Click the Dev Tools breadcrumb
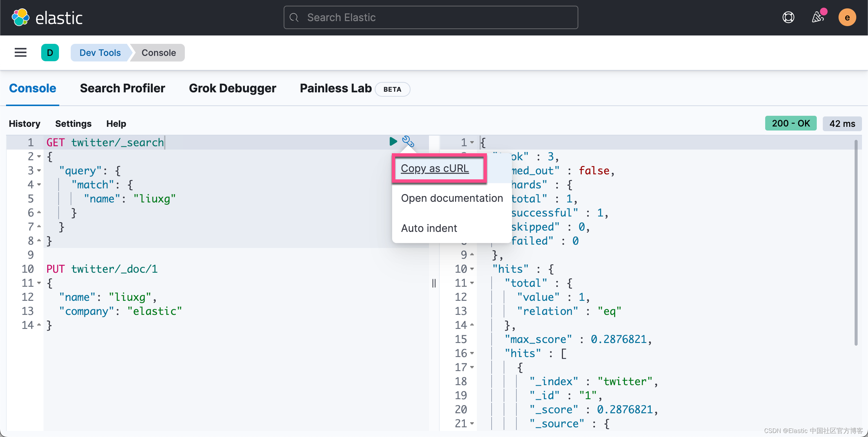868x437 pixels. [100, 53]
